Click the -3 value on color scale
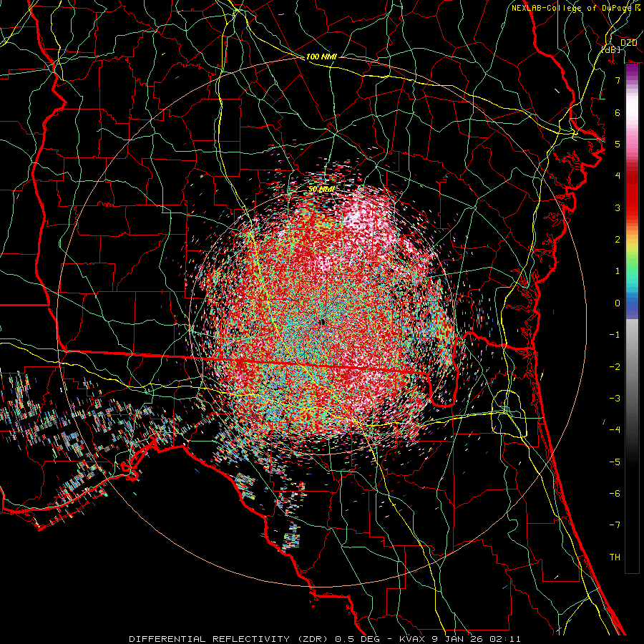644x644 pixels. (615, 399)
